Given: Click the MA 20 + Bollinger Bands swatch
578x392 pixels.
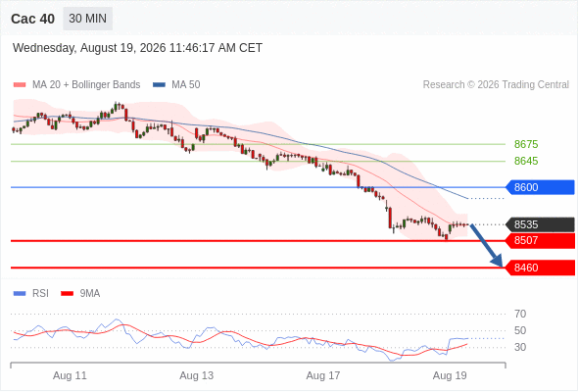Looking at the screenshot, I should [20, 85].
